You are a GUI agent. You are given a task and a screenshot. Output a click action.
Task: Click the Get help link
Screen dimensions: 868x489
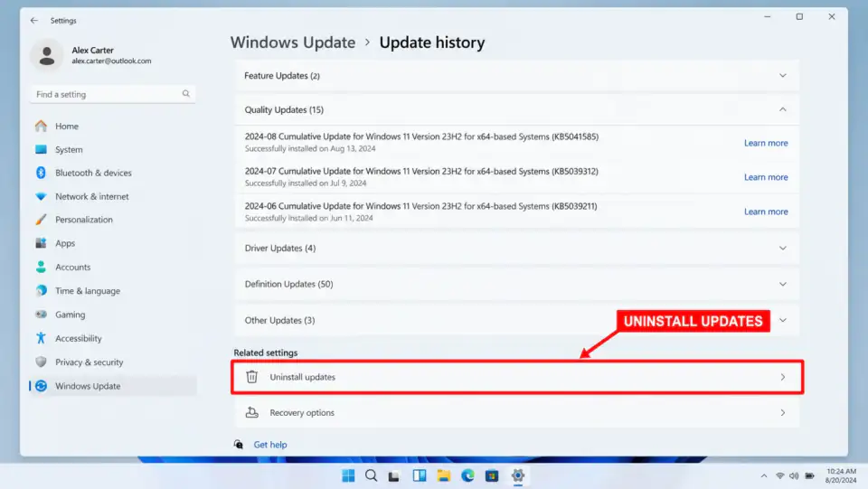click(x=270, y=444)
